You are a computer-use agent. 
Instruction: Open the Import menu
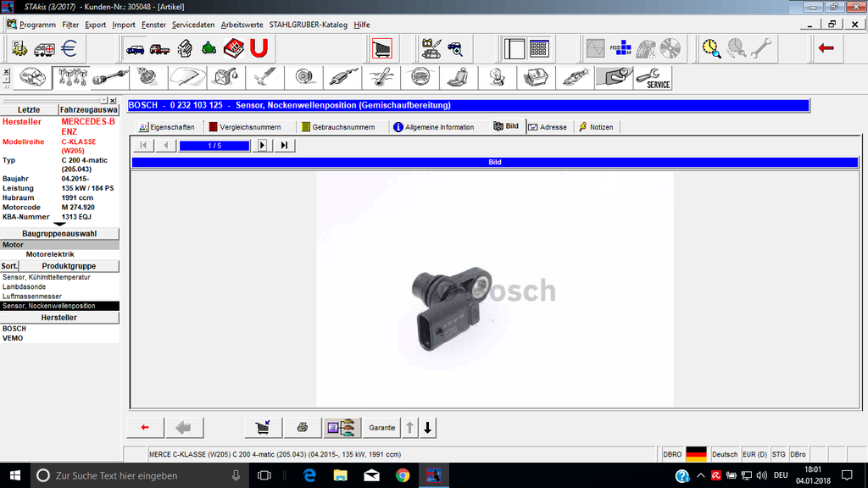pos(124,25)
